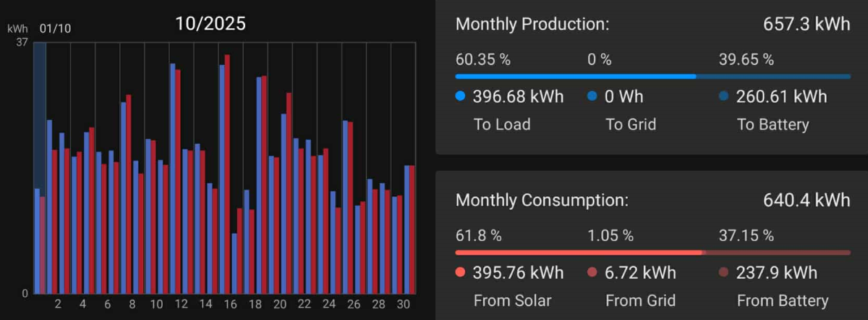
Task: Click day 2 label on x-axis
Action: pos(58,304)
